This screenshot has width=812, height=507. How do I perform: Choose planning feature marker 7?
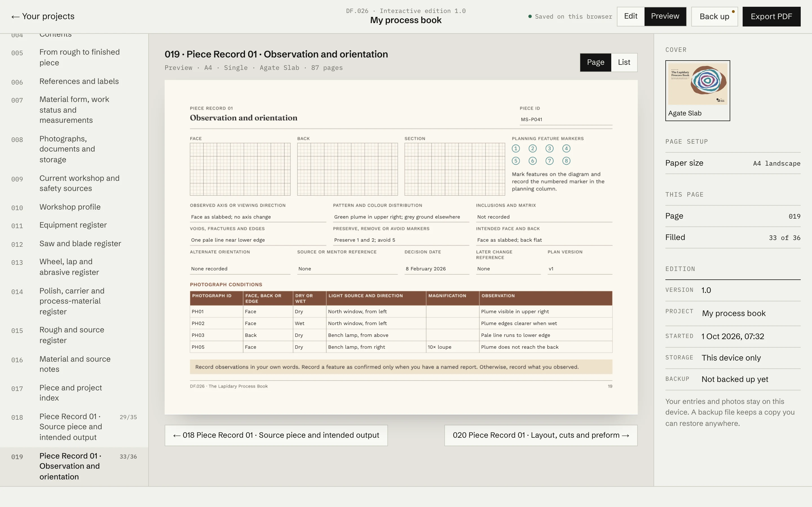point(549,161)
